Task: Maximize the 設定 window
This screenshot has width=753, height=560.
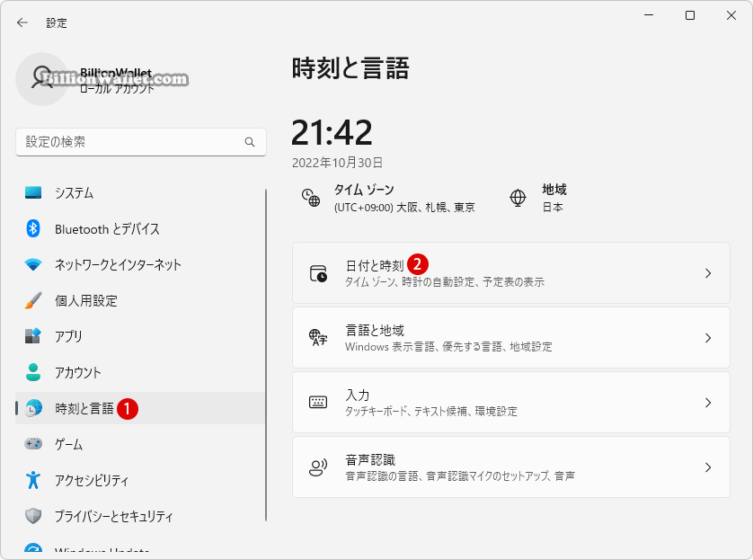Action: point(690,15)
